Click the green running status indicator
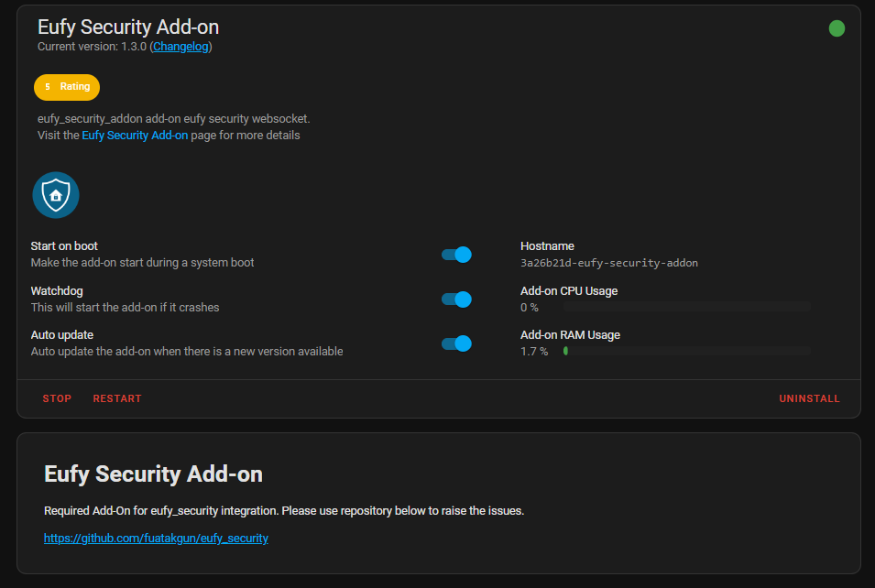Viewport: 875px width, 588px height. tap(836, 28)
